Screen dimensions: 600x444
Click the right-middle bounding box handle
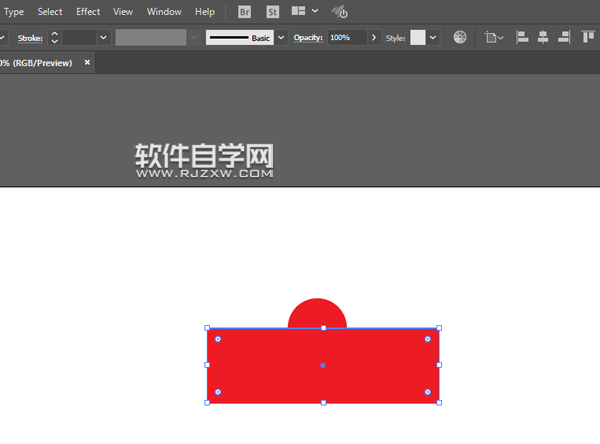[439, 365]
